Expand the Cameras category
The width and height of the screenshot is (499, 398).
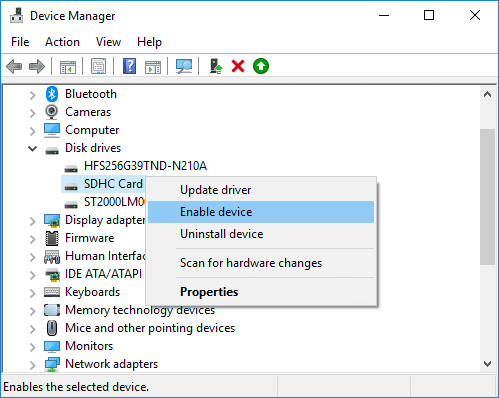coord(32,113)
